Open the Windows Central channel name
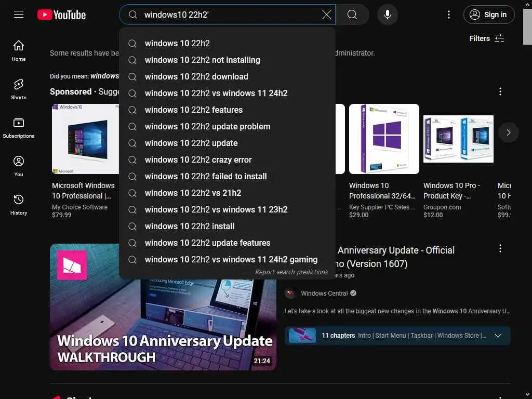Image resolution: width=532 pixels, height=399 pixels. (324, 293)
